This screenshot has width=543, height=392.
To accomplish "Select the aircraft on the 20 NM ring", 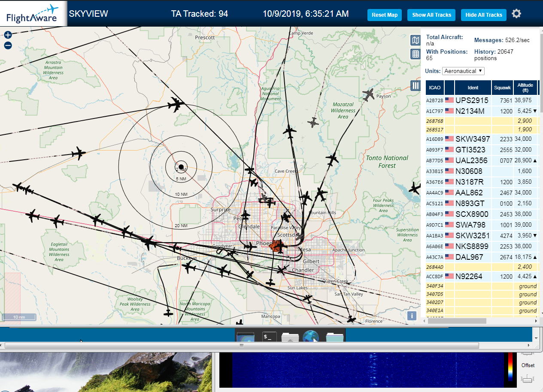I will point(176,105).
